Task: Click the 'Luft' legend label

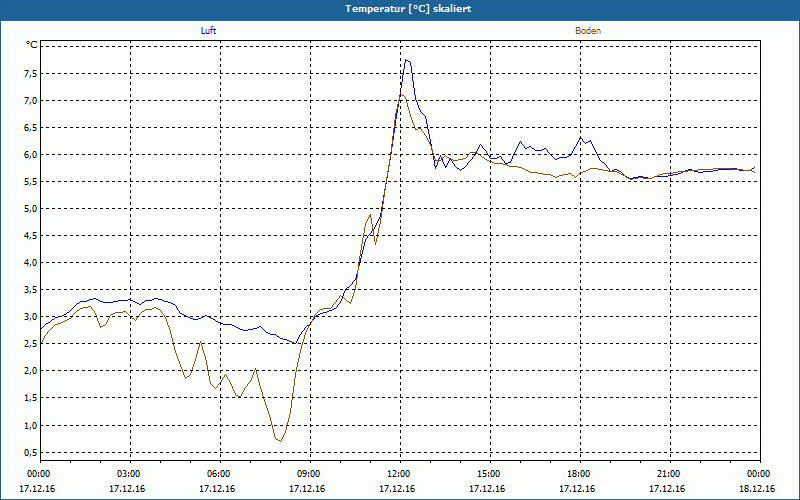Action: click(x=208, y=31)
